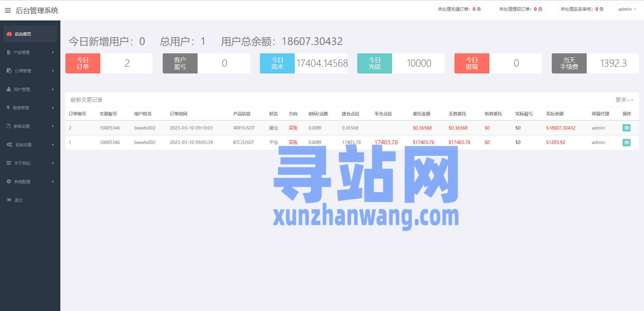Click the BTC/USDT product cell

pos(244,142)
